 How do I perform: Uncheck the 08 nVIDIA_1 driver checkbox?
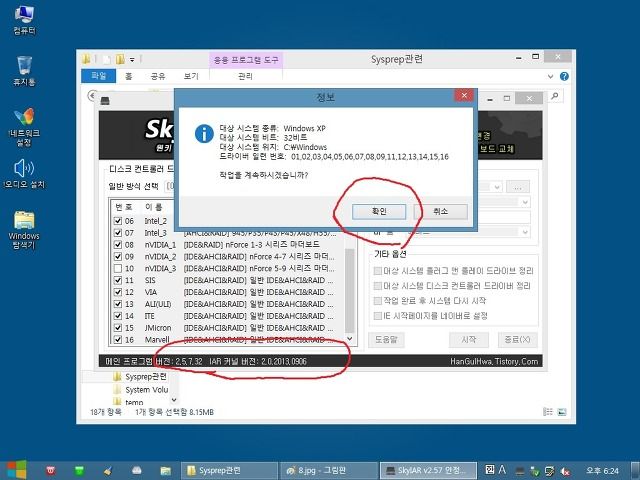pyautogui.click(x=118, y=244)
